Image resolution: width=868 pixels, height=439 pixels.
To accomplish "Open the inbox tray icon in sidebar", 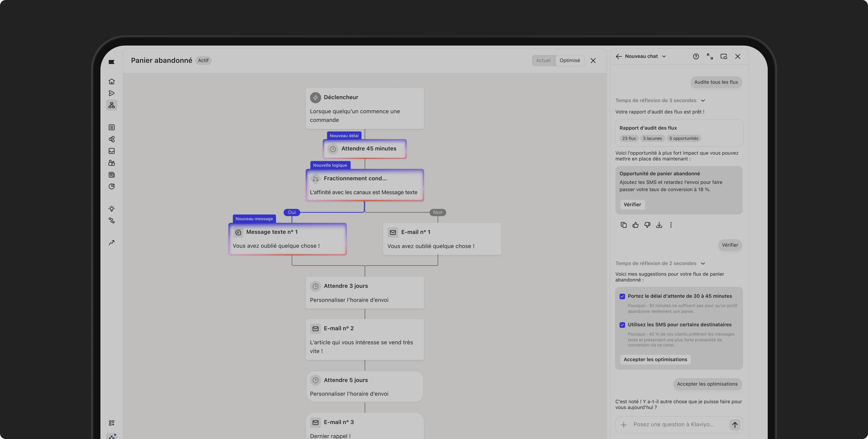I will click(112, 151).
